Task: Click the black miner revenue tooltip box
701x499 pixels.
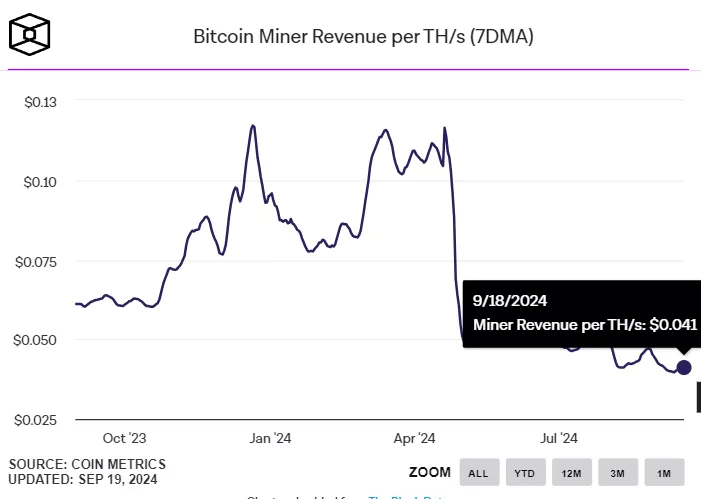Action: (583, 312)
